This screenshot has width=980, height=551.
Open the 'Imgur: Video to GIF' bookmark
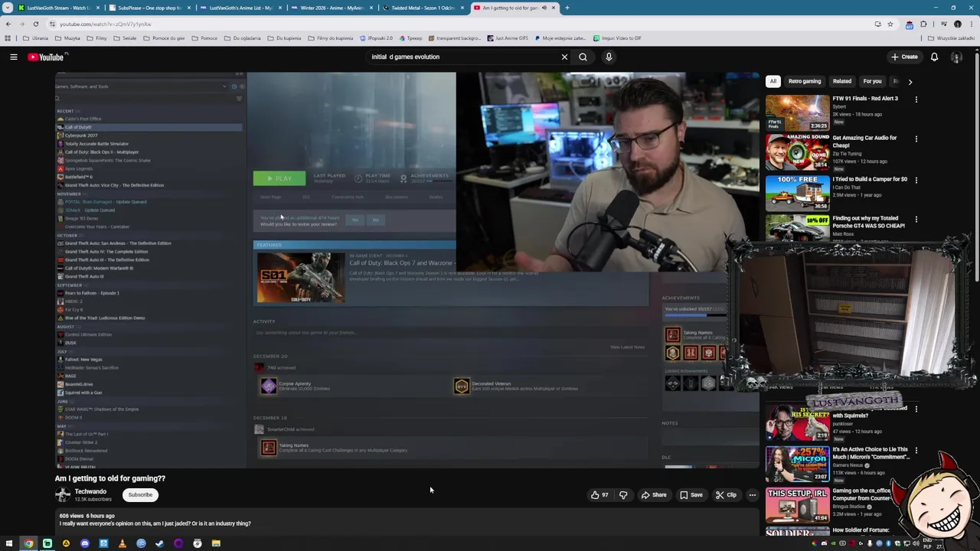(x=617, y=38)
